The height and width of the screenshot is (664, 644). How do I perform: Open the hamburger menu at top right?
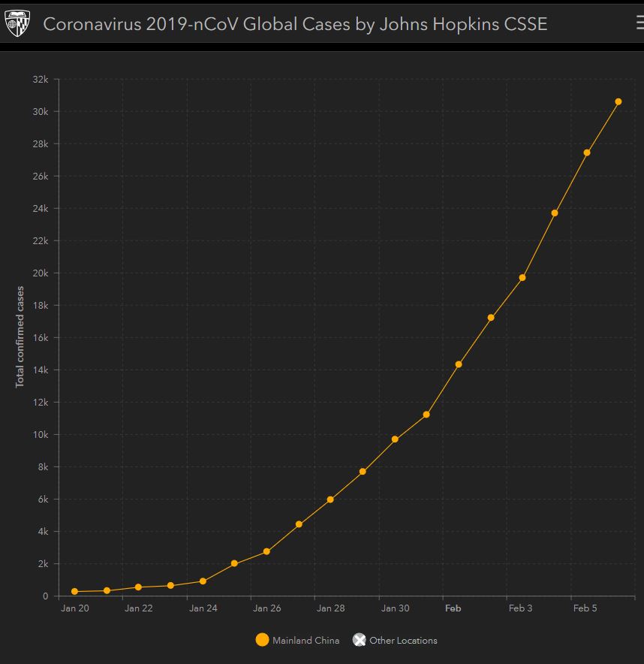click(x=638, y=23)
